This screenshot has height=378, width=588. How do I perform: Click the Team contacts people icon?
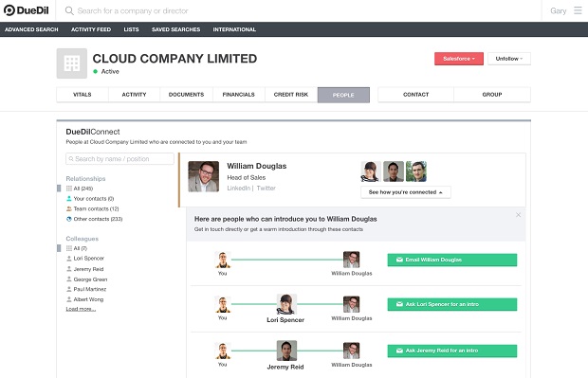pyautogui.click(x=69, y=208)
